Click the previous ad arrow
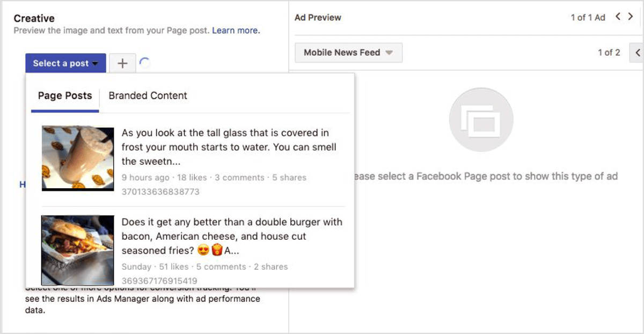644x334 pixels. tap(618, 17)
